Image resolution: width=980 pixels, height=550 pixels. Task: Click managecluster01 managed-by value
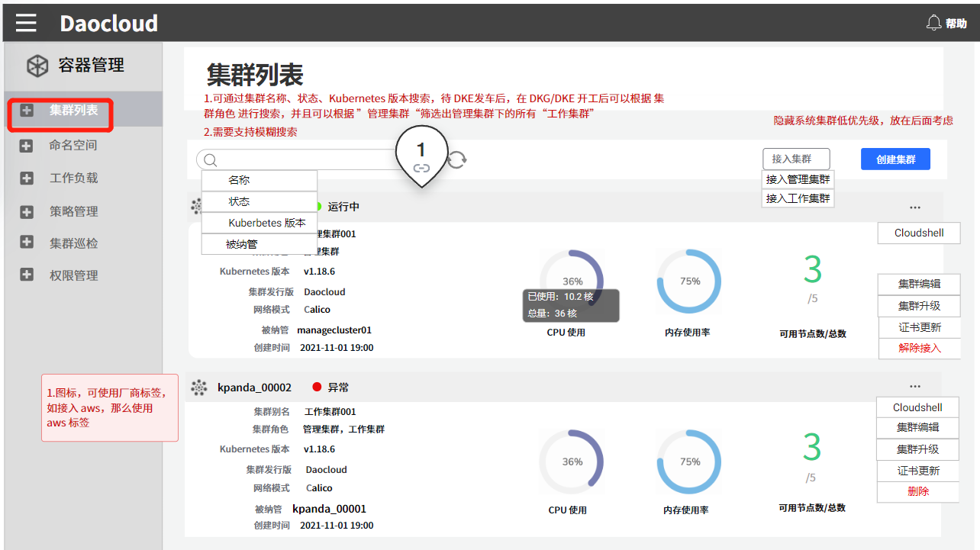pyautogui.click(x=334, y=330)
